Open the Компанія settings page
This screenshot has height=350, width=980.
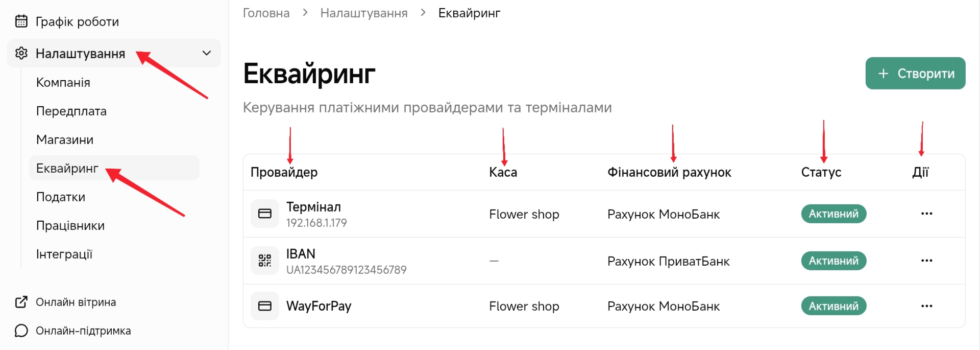(63, 83)
